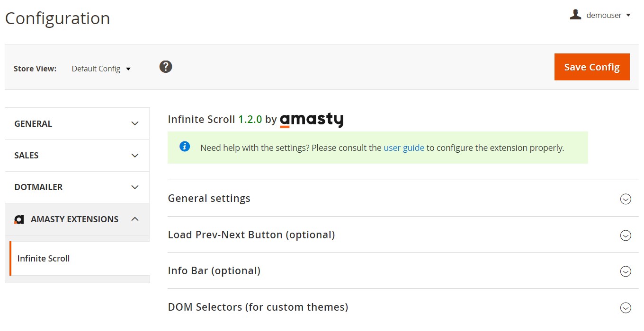Image resolution: width=644 pixels, height=331 pixels.
Task: Expand General settings using circle arrow icon
Action: coord(626,199)
